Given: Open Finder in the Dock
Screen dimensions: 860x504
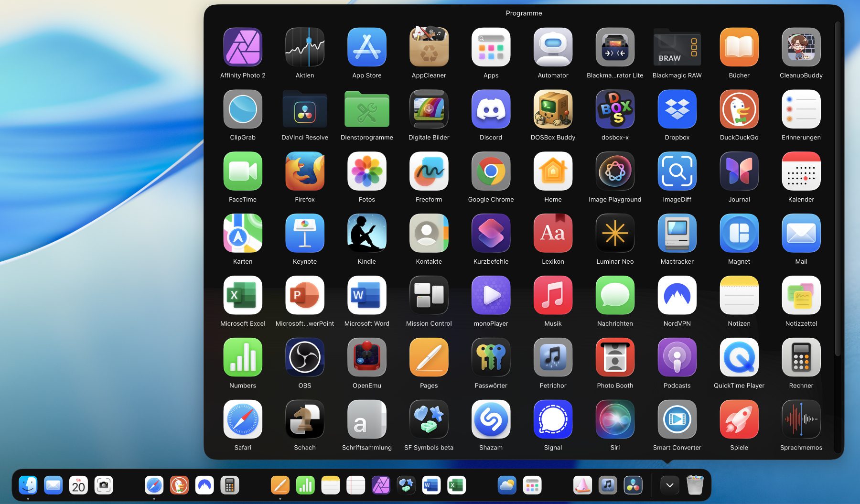Looking at the screenshot, I should pyautogui.click(x=28, y=485).
